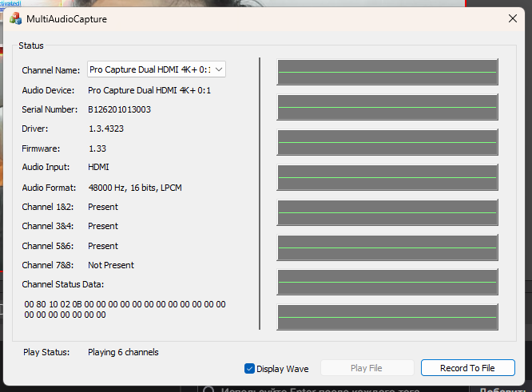This screenshot has height=392, width=532.
Task: Click the Play File button
Action: (367, 368)
